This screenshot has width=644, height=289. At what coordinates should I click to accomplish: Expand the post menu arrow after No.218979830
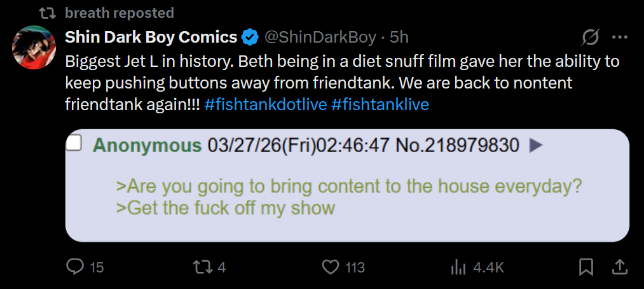(536, 145)
